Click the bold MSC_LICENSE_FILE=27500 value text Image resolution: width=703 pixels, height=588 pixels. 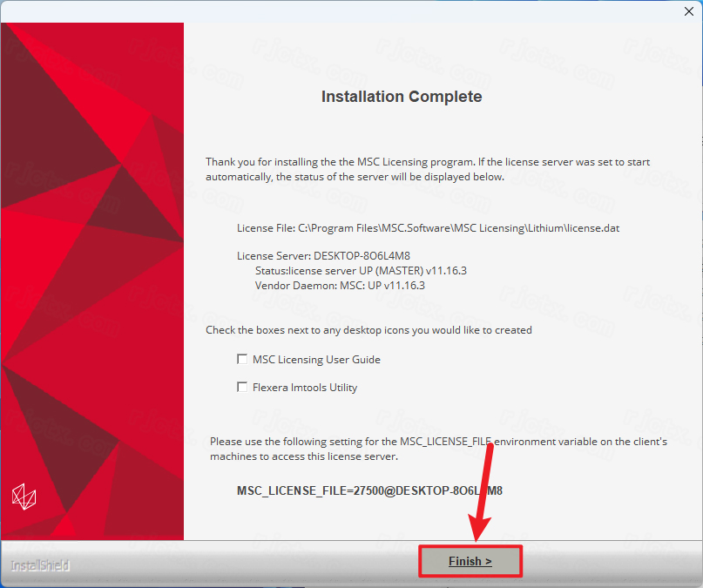(x=369, y=490)
